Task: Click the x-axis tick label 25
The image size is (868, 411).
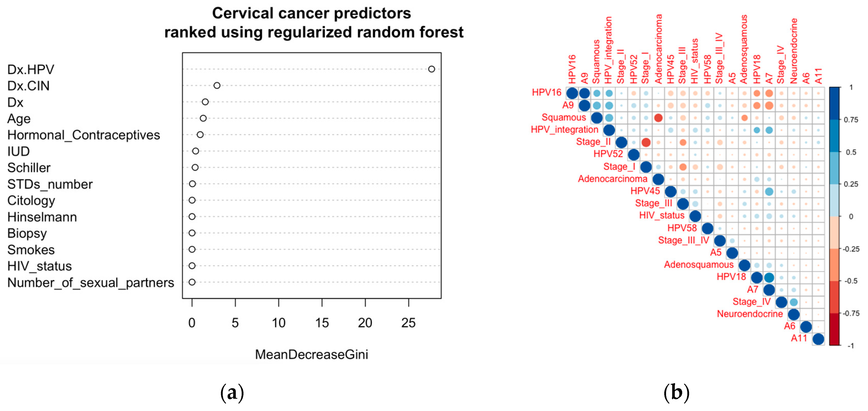Action: point(408,323)
